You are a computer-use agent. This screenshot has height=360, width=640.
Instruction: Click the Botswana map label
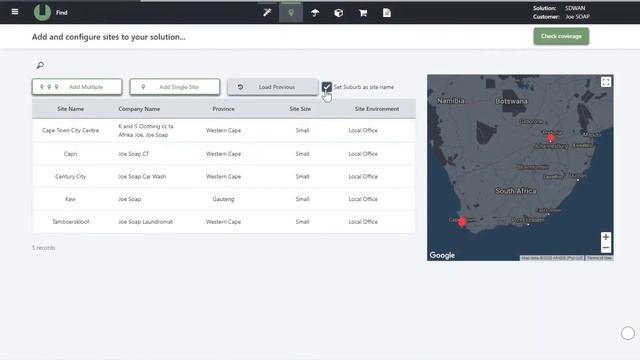pos(511,101)
